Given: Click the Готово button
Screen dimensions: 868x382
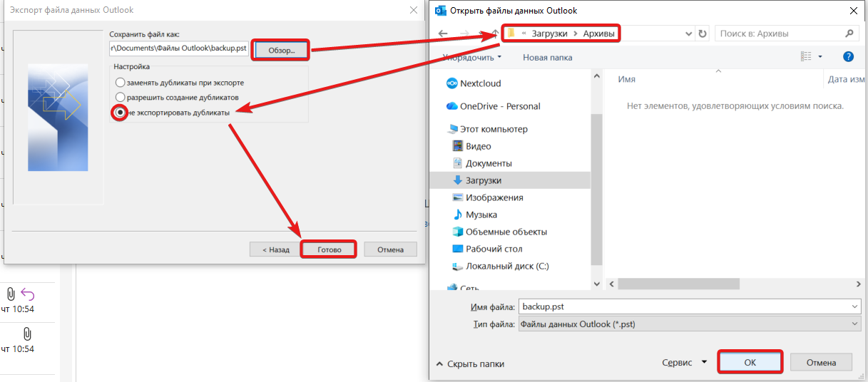Looking at the screenshot, I should pos(329,249).
